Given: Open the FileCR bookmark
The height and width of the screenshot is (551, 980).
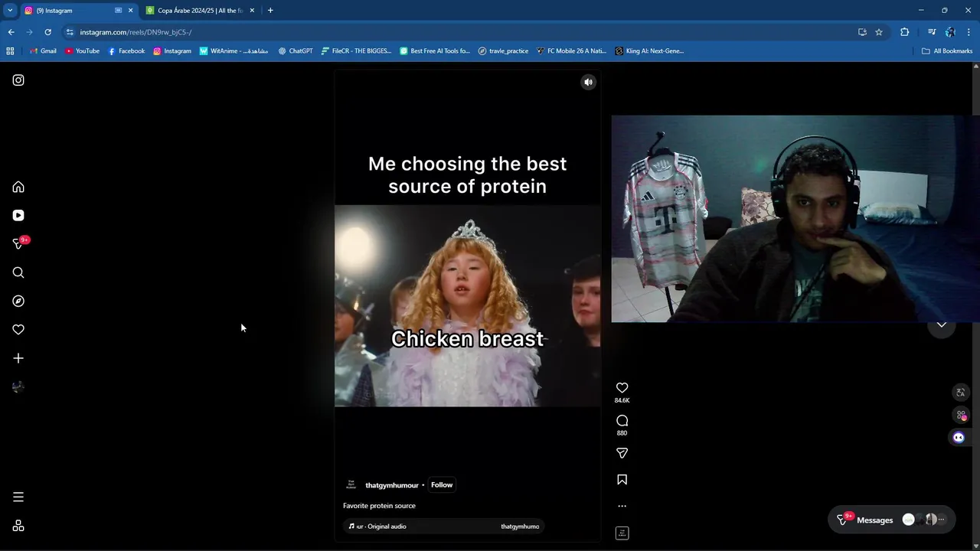Looking at the screenshot, I should [356, 51].
